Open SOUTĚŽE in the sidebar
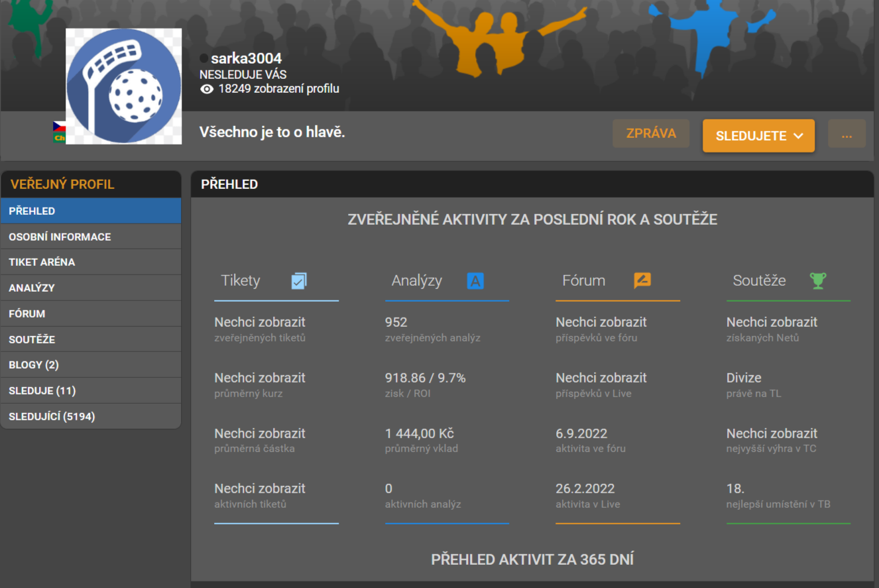879x588 pixels. (91, 339)
